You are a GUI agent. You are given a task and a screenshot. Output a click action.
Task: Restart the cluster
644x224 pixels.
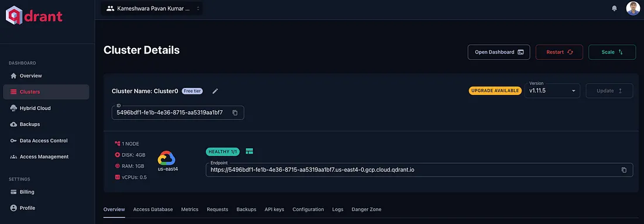(559, 52)
